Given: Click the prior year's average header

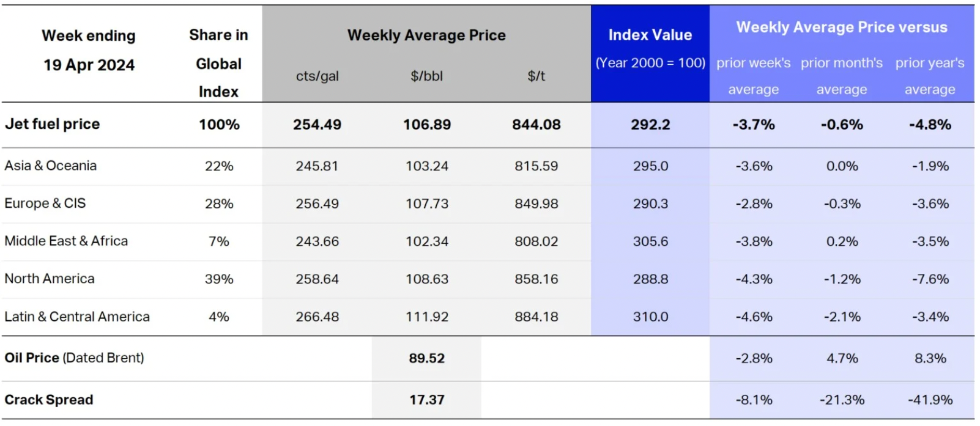Looking at the screenshot, I should (930, 76).
